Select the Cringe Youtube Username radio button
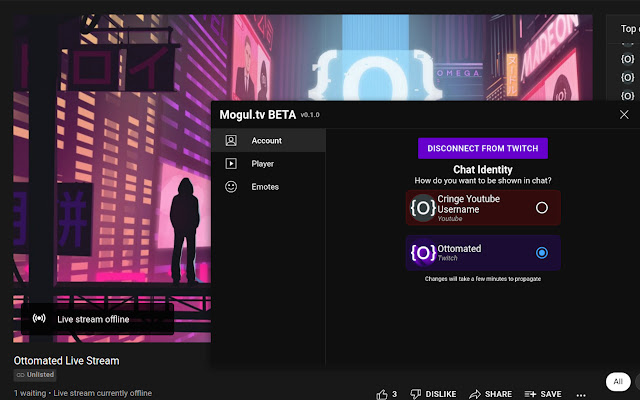The image size is (640, 400). coord(542,208)
